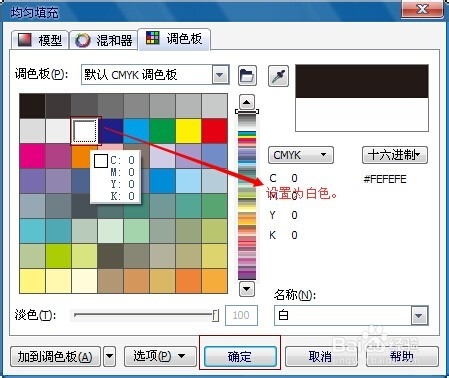449x378 pixels.
Task: Open palette folder icon button
Action: 247,76
